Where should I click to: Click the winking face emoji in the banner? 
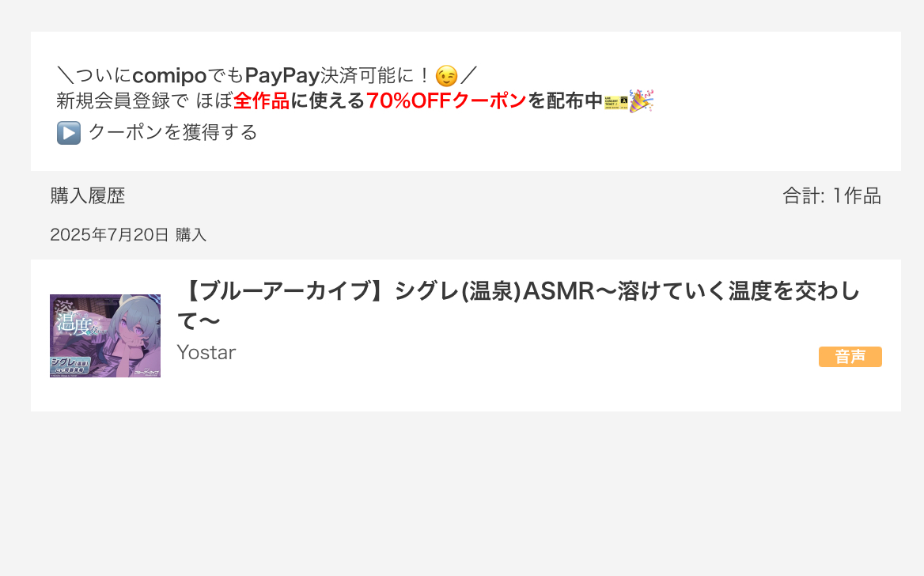click(446, 76)
